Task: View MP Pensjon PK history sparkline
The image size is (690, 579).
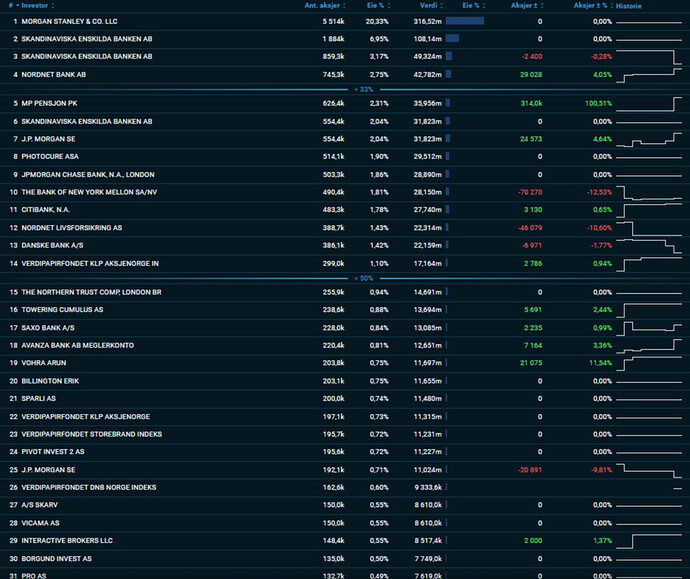Action: [649, 104]
